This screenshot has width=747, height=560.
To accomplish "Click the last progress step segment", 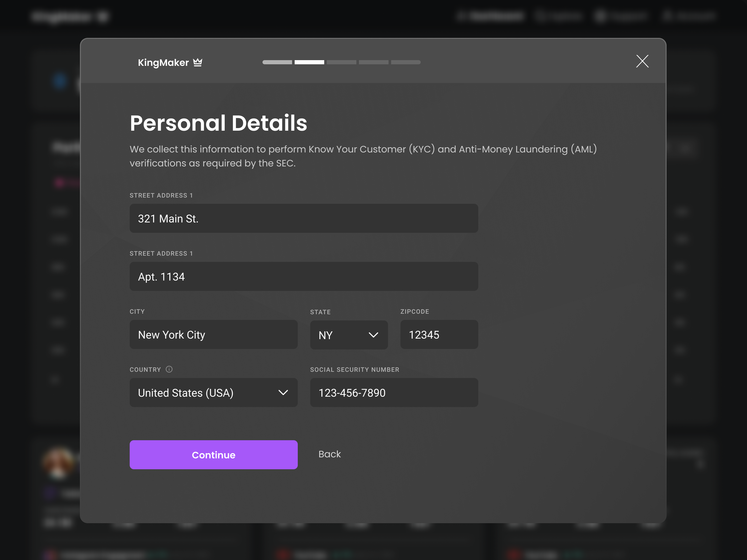I will 406,62.
